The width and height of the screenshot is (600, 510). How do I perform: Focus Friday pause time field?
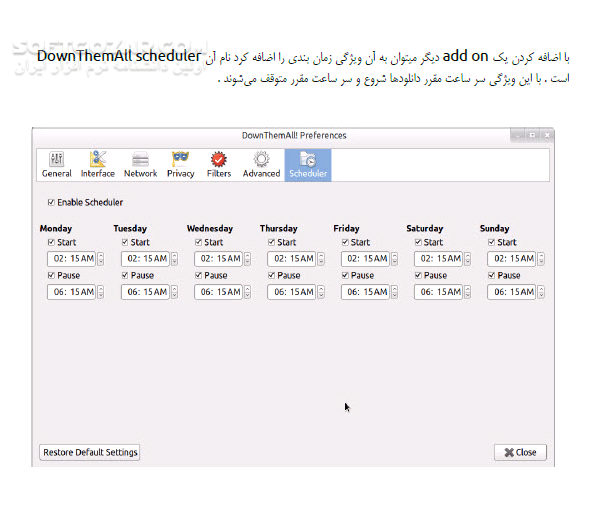click(x=365, y=292)
